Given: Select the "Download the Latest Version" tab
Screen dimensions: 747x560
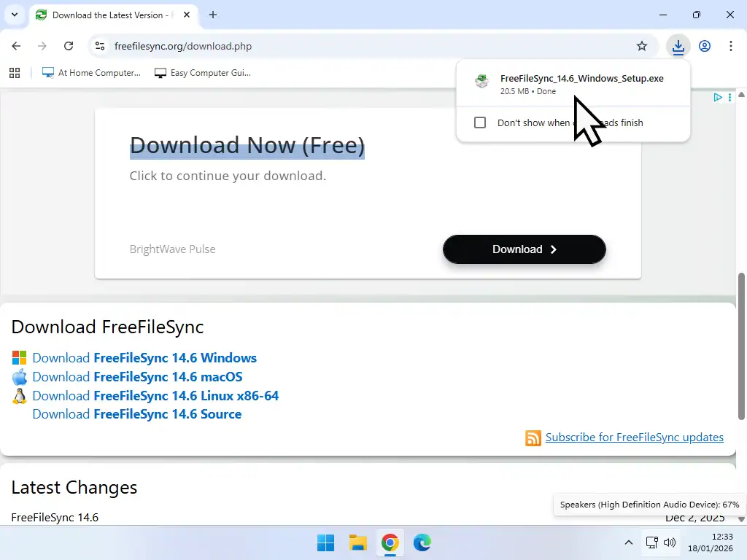Looking at the screenshot, I should coord(108,15).
